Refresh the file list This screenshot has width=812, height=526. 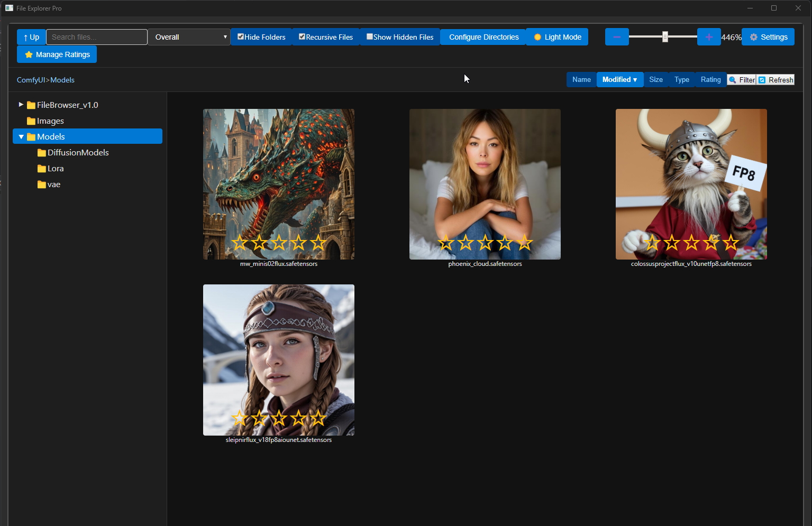775,80
